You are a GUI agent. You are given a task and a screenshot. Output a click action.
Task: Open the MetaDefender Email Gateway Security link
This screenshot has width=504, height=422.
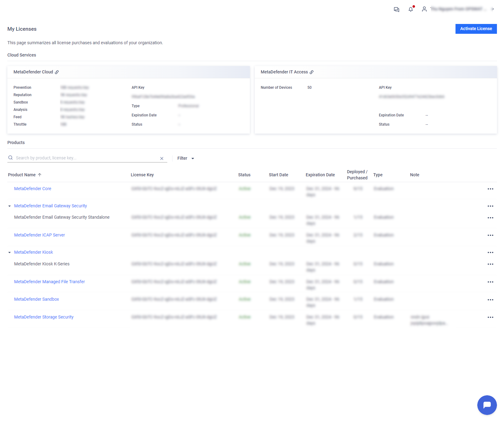pos(50,206)
